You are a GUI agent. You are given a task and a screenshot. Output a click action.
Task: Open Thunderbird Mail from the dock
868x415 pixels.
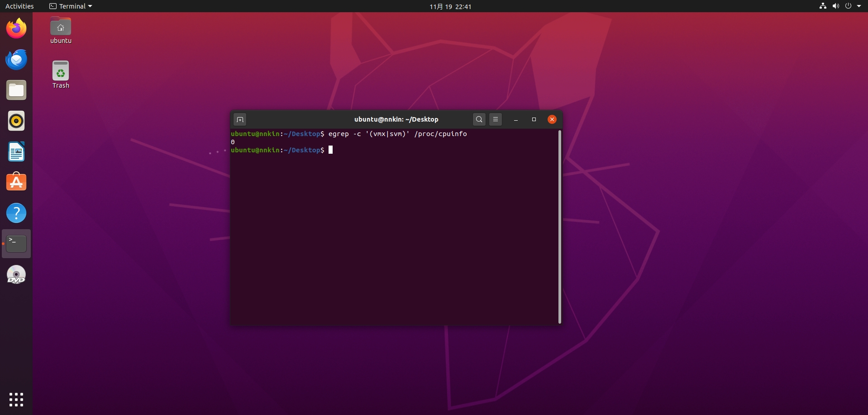click(16, 60)
